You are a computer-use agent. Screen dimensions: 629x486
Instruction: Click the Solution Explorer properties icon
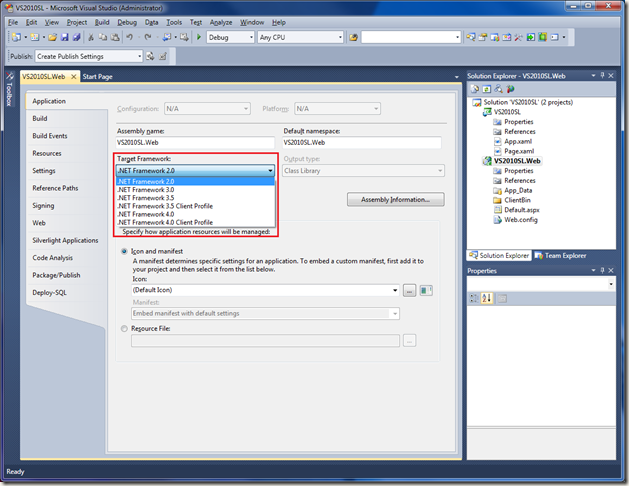475,89
